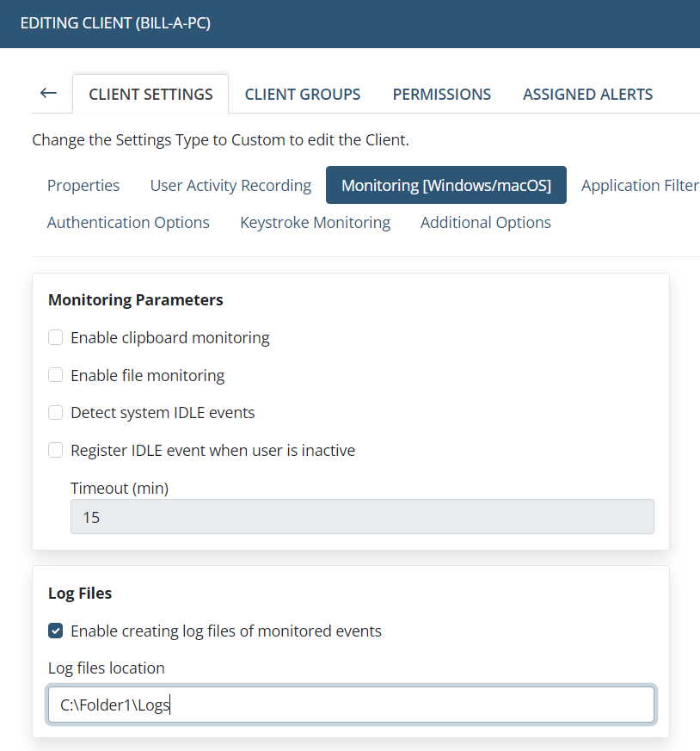700x751 pixels.
Task: Click the back arrow icon
Action: 48,93
